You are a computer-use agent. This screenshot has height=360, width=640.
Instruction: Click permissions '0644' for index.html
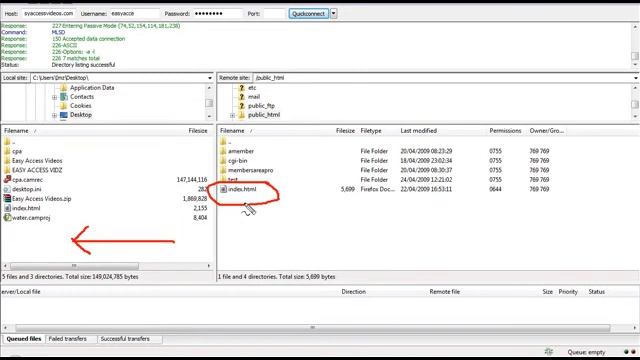[x=495, y=189]
